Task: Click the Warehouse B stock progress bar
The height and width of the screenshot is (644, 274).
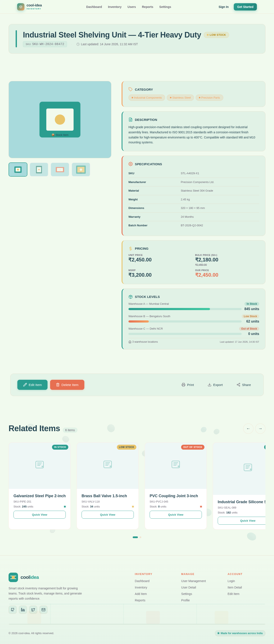Action: point(185,321)
